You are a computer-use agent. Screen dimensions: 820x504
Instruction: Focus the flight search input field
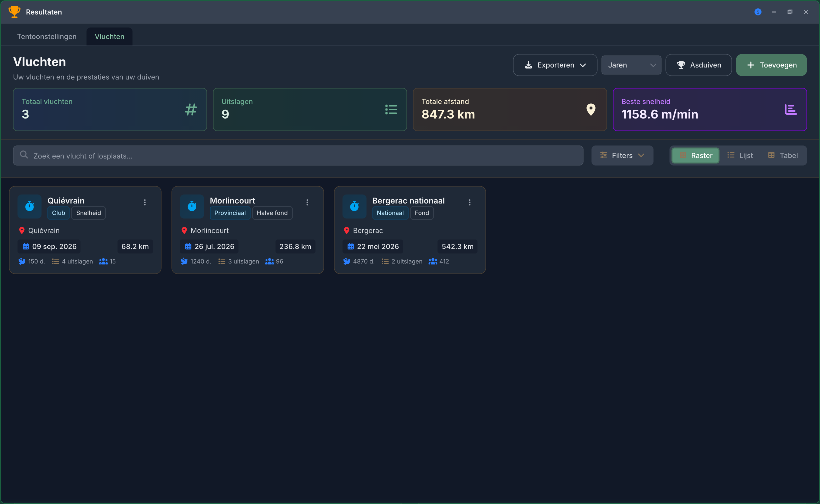point(298,155)
